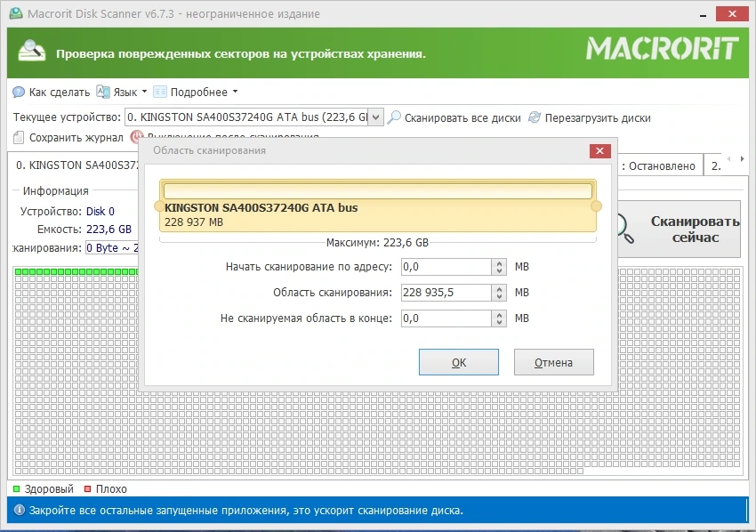Click the magnifier icon on the scan button

tap(626, 230)
